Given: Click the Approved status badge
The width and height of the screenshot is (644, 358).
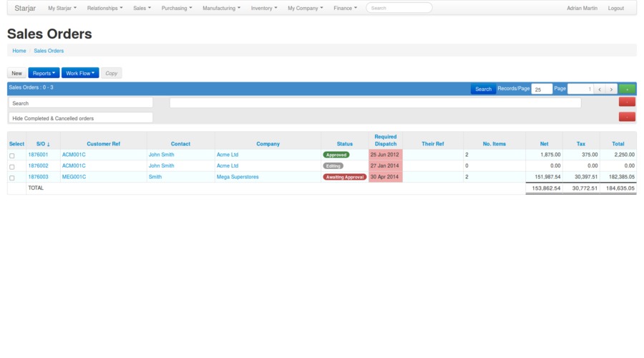Looking at the screenshot, I should pos(336,155).
